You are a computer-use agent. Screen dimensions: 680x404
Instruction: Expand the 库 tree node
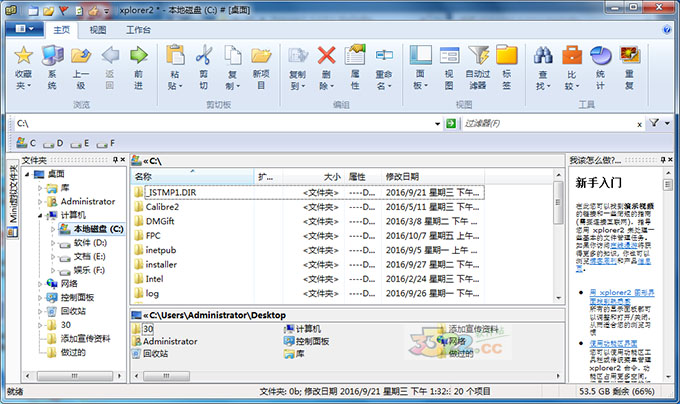[40, 188]
